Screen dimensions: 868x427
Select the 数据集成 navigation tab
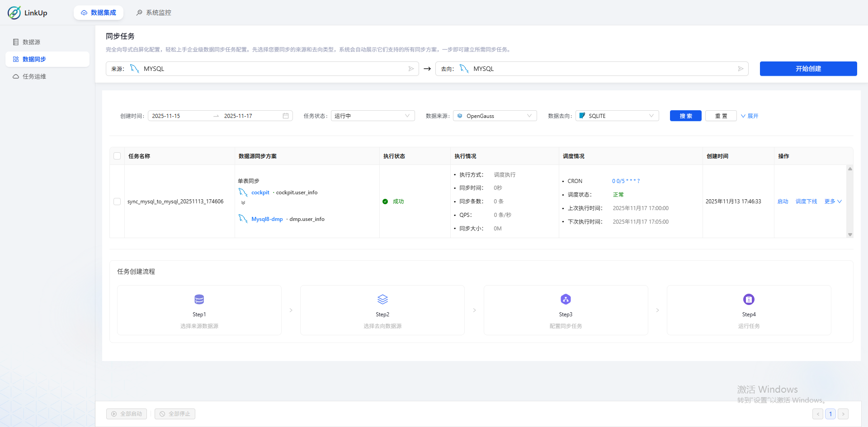tap(99, 13)
